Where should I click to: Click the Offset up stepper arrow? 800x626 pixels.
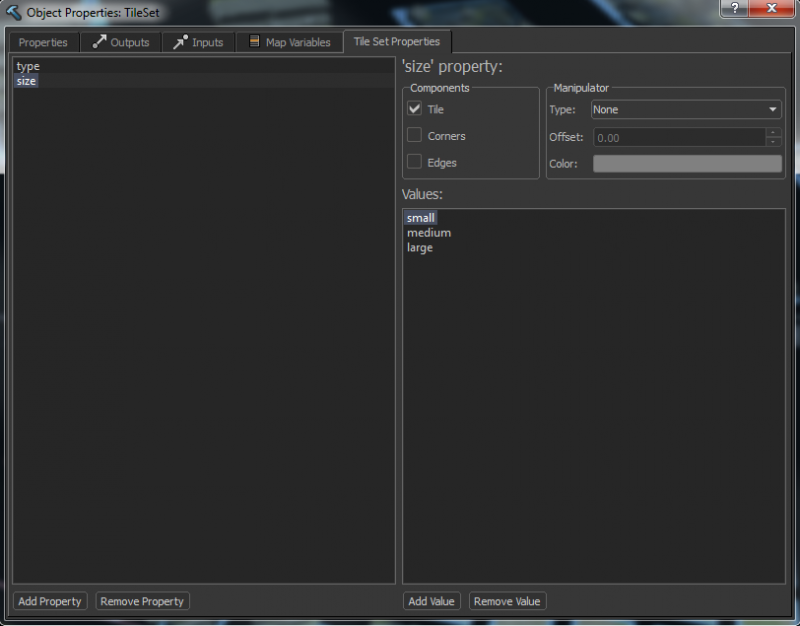coord(773,131)
